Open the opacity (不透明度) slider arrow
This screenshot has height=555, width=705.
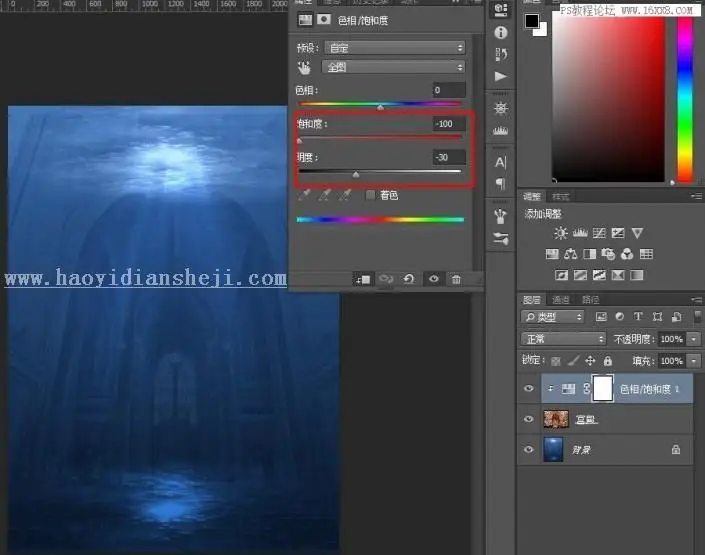[x=694, y=339]
